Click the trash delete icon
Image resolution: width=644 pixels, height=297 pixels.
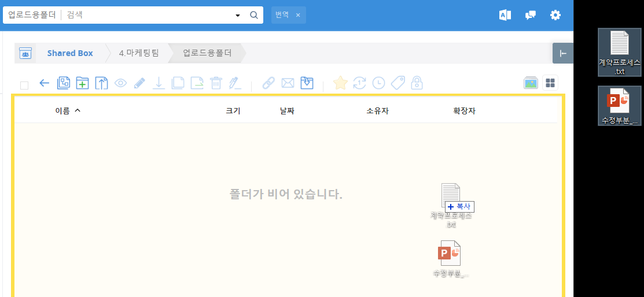tap(216, 83)
